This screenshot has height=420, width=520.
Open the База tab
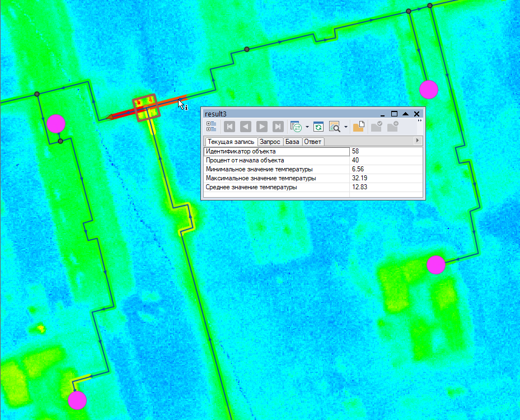pos(292,142)
